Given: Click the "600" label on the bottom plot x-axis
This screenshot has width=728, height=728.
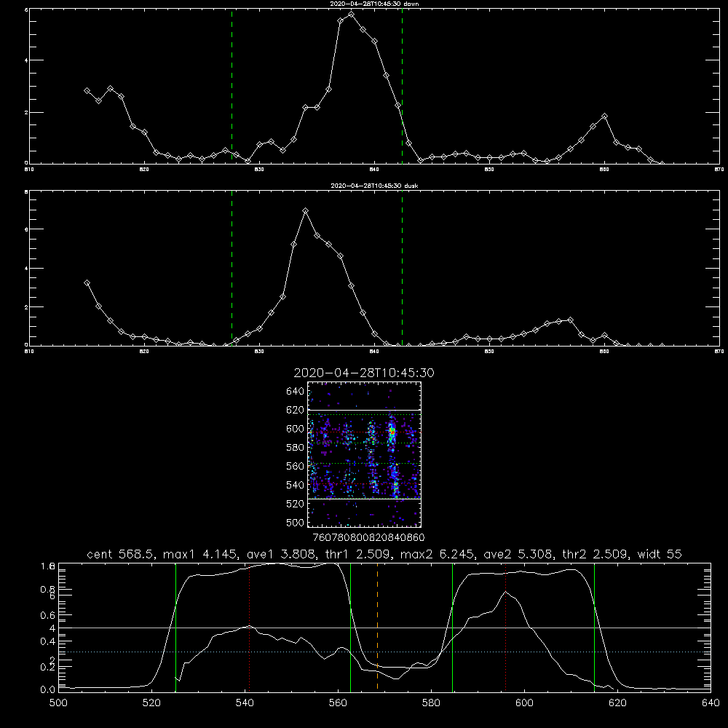Looking at the screenshot, I should click(524, 703).
